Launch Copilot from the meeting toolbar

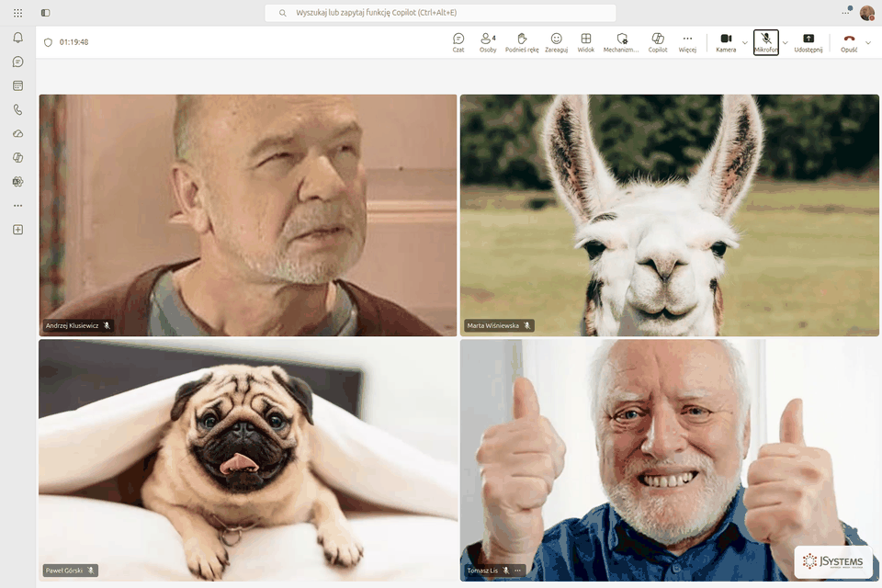click(658, 42)
